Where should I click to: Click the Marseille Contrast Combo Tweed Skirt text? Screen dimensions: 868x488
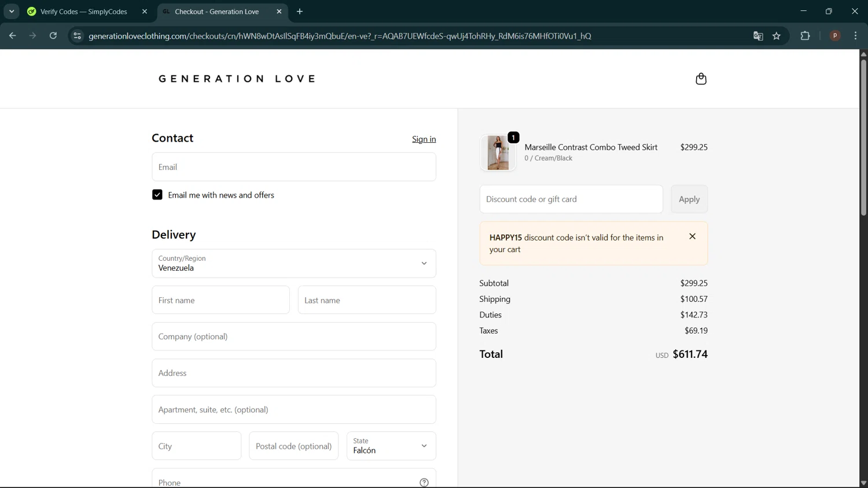pyautogui.click(x=591, y=147)
